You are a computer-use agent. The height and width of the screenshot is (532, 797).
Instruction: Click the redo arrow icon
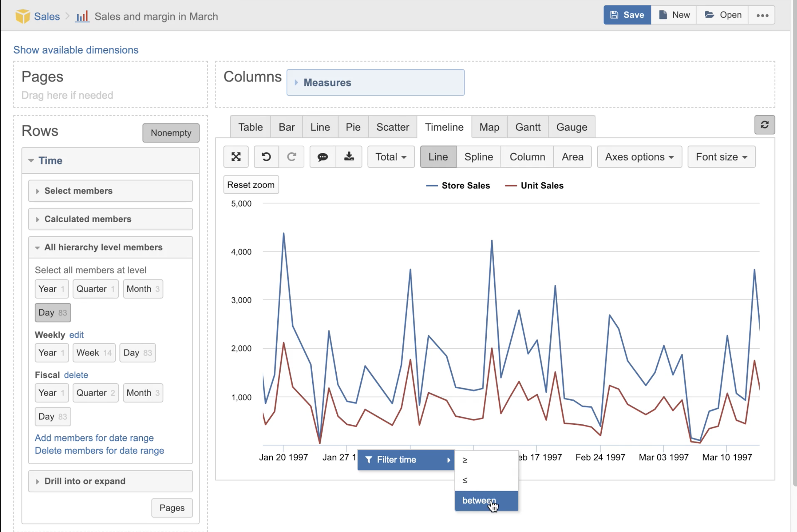coord(291,157)
